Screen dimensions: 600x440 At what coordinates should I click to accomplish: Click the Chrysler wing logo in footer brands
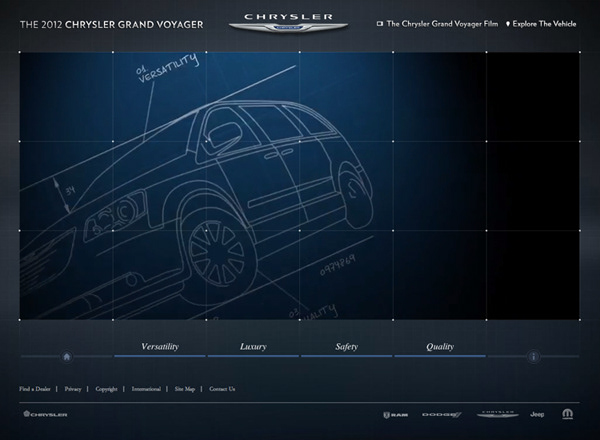[x=497, y=414]
